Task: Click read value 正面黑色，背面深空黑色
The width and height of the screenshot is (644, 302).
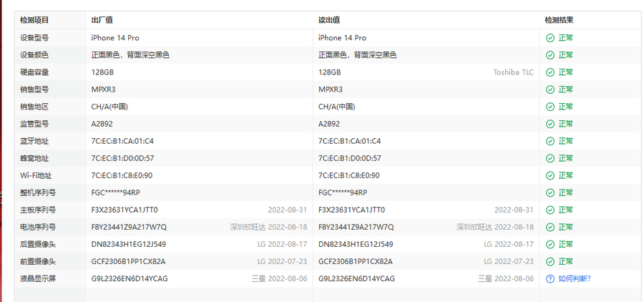Action: click(357, 55)
